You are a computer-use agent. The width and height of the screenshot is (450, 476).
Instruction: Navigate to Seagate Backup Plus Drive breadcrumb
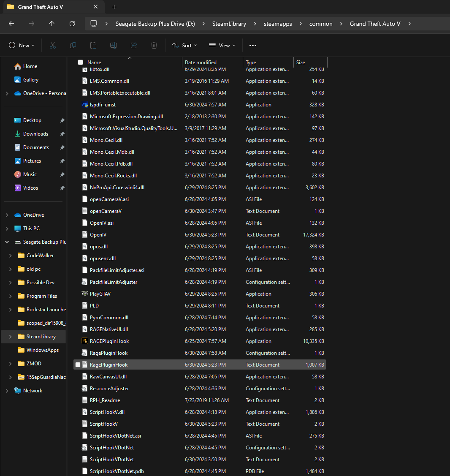point(155,24)
